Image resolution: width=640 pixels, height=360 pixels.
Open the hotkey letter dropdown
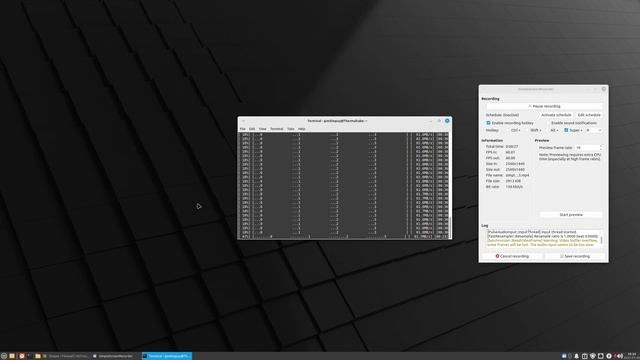pos(593,130)
